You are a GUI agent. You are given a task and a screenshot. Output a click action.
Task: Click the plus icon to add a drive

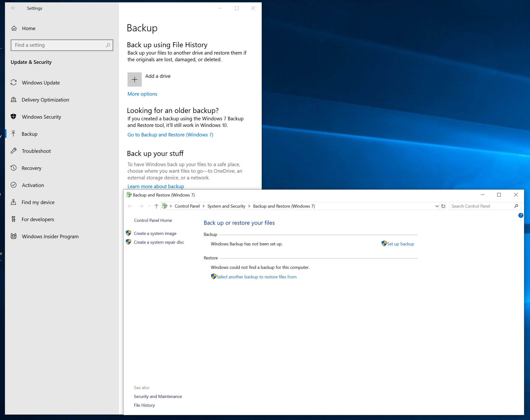[134, 79]
